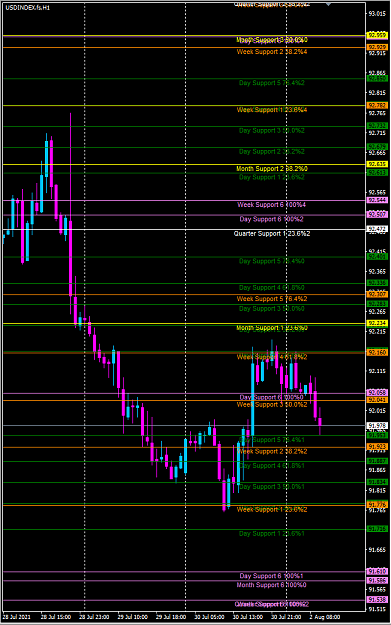Select the Day Support 1 23.6%1 label

tap(272, 533)
